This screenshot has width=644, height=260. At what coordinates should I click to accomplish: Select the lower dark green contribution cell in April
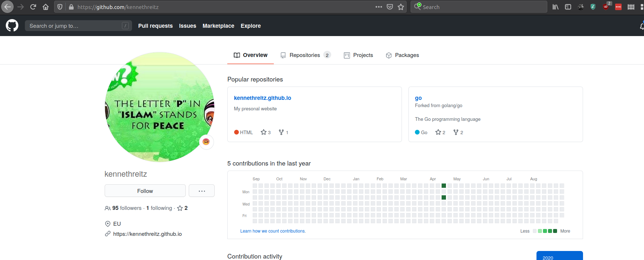point(444,198)
